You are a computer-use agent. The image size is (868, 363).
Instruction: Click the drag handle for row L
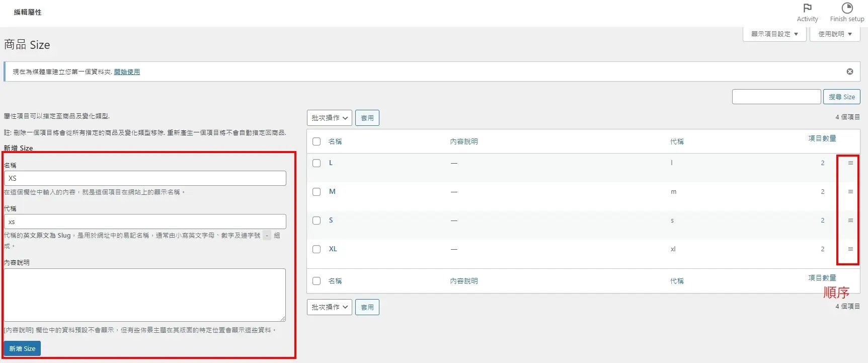(x=850, y=163)
